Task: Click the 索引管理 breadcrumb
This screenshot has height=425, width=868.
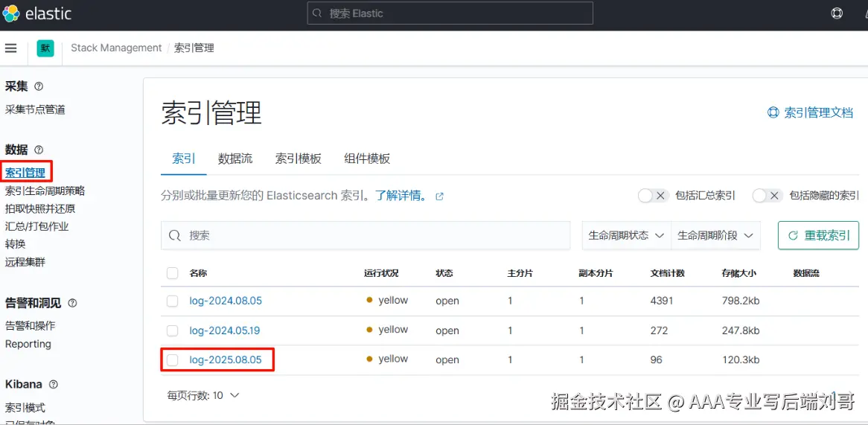Action: coord(194,48)
